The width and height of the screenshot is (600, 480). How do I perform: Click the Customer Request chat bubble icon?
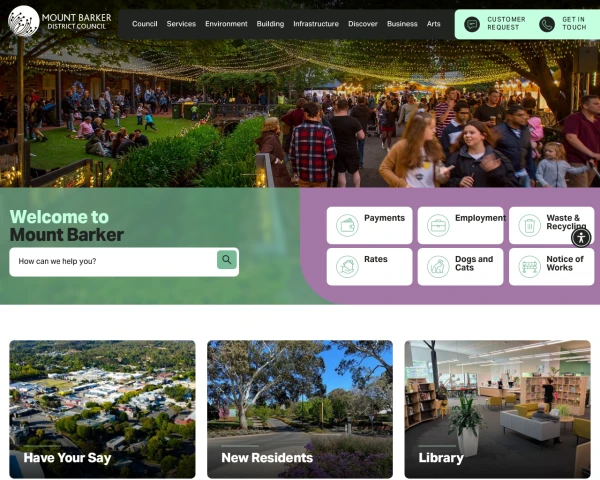(472, 24)
